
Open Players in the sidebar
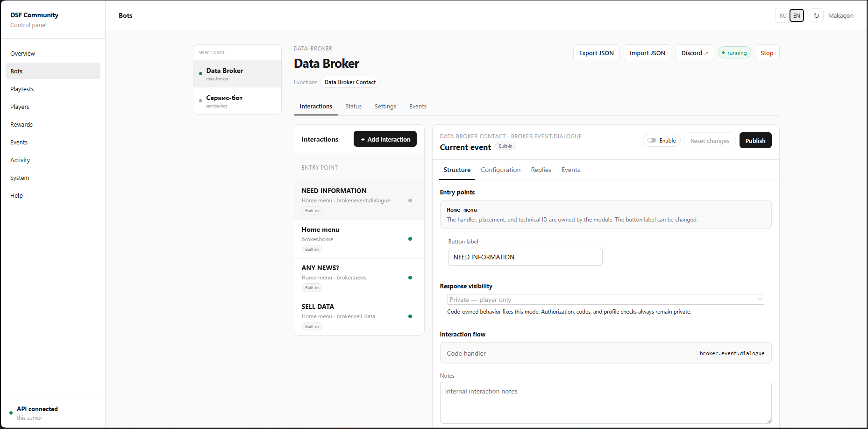tap(53, 107)
